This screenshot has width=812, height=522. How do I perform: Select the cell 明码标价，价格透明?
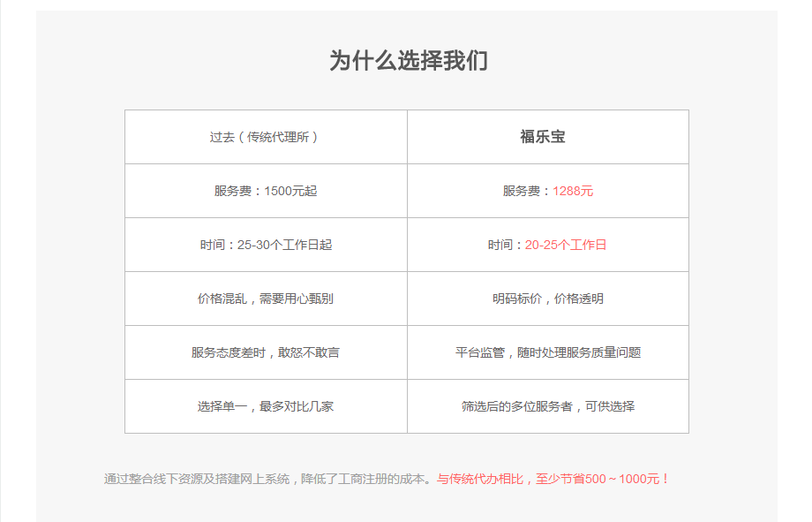[548, 299]
